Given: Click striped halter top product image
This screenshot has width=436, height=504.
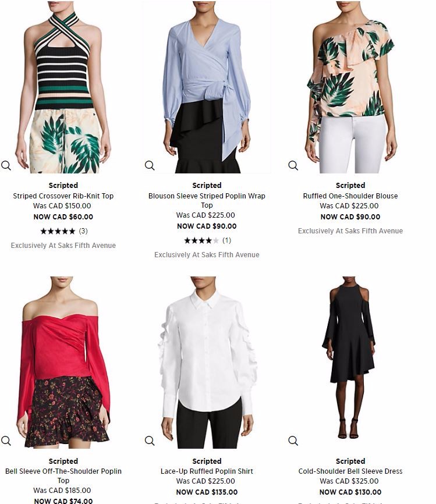Looking at the screenshot, I should (63, 87).
